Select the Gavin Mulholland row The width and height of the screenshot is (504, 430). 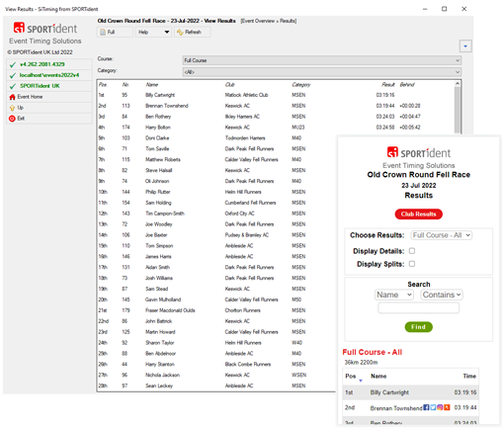click(217, 300)
